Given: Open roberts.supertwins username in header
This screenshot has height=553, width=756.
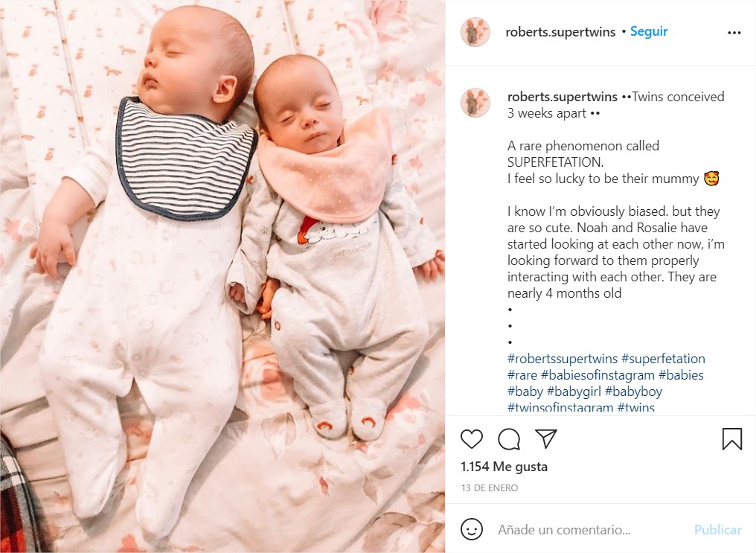Looking at the screenshot, I should coord(560,32).
